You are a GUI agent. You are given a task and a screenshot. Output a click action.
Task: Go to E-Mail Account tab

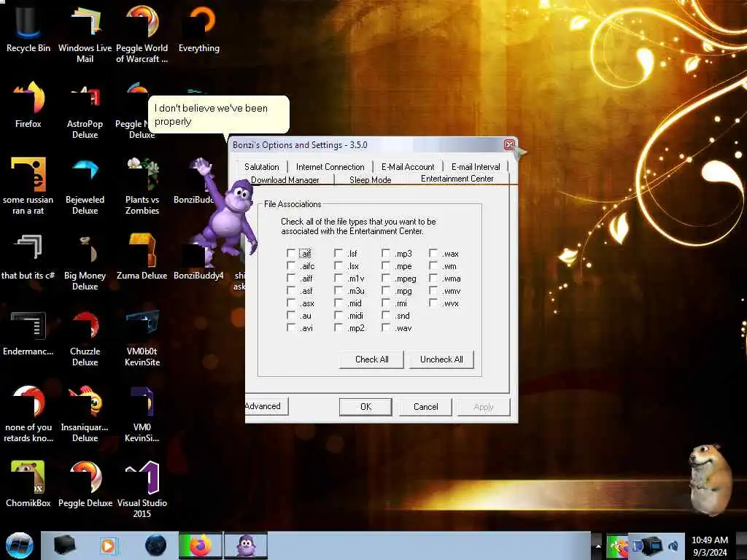[408, 167]
